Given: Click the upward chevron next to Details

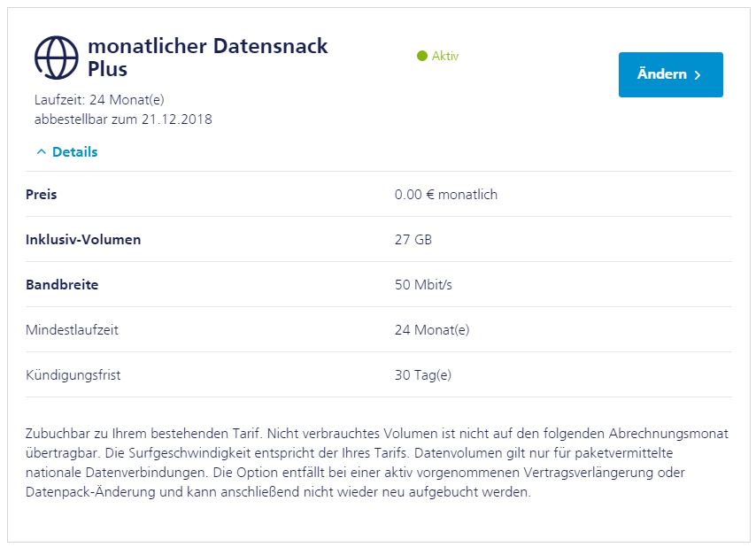Looking at the screenshot, I should [42, 152].
